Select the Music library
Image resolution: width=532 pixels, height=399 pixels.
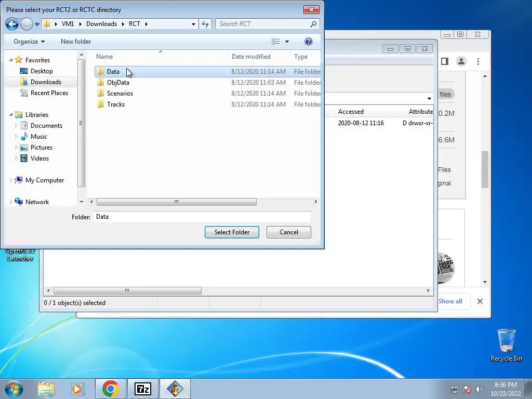38,137
